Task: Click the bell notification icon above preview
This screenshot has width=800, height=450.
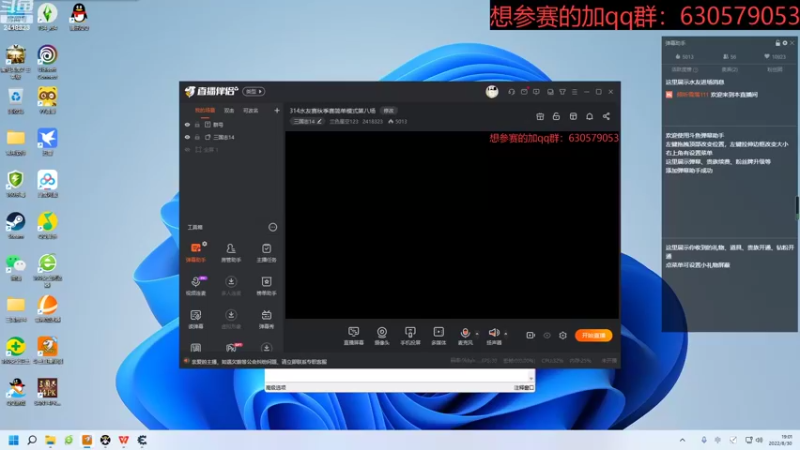Action: [589, 116]
